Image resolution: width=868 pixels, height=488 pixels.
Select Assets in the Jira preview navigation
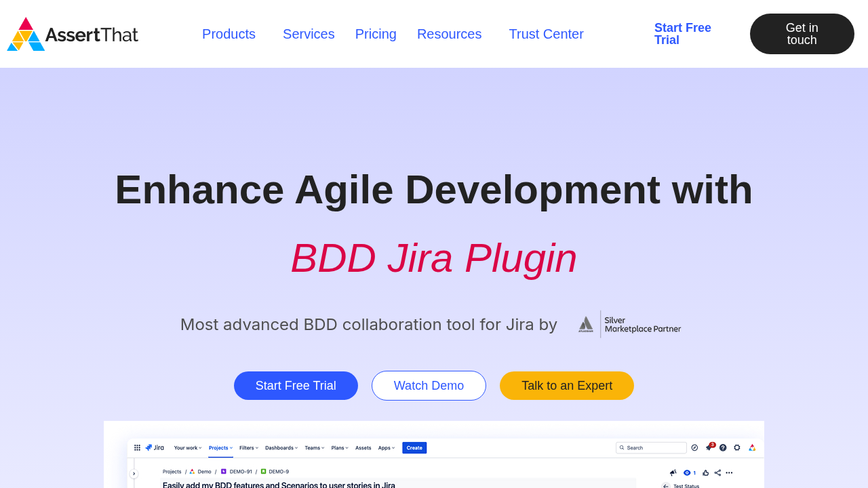pos(363,447)
